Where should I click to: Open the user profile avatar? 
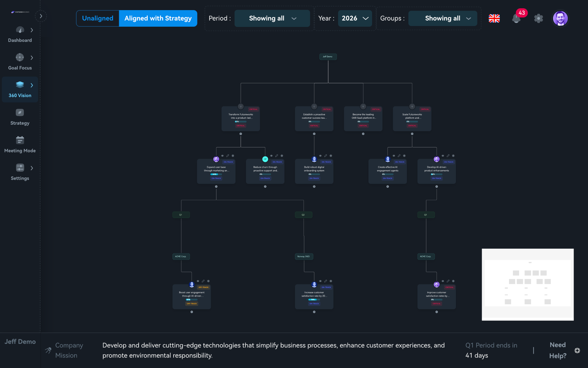tap(560, 18)
